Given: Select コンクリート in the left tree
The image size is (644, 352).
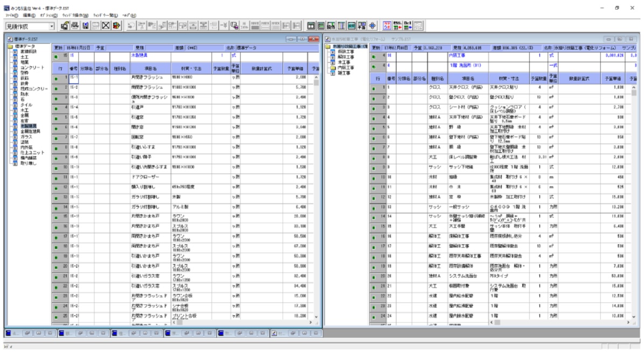Looking at the screenshot, I should 32,68.
